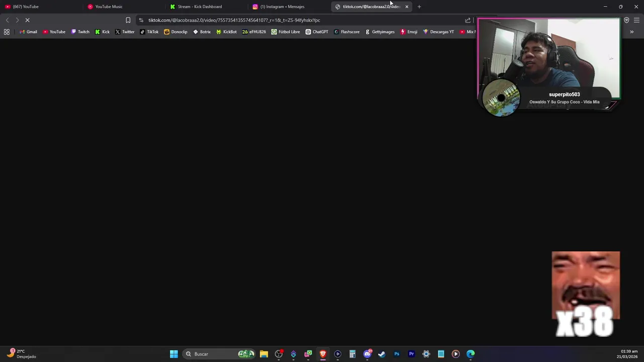The height and width of the screenshot is (362, 644).
Task: Open a new browser tab
Action: [x=419, y=7]
